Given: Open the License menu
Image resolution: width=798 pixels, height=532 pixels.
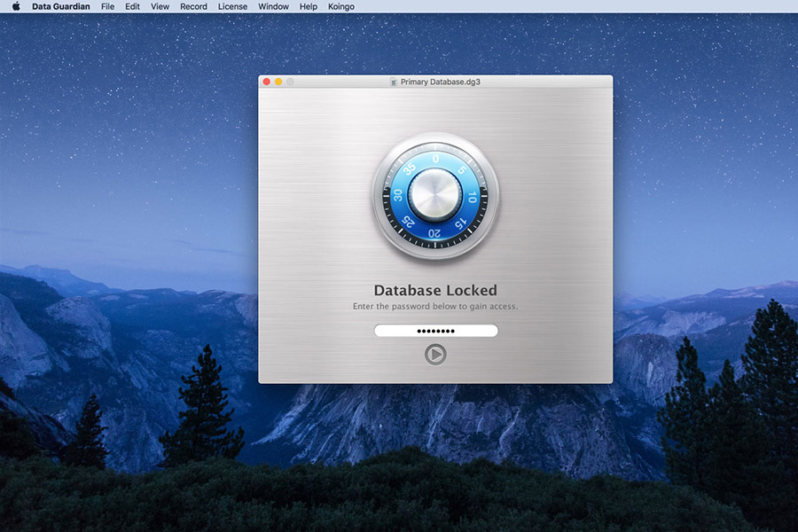Looking at the screenshot, I should [232, 6].
